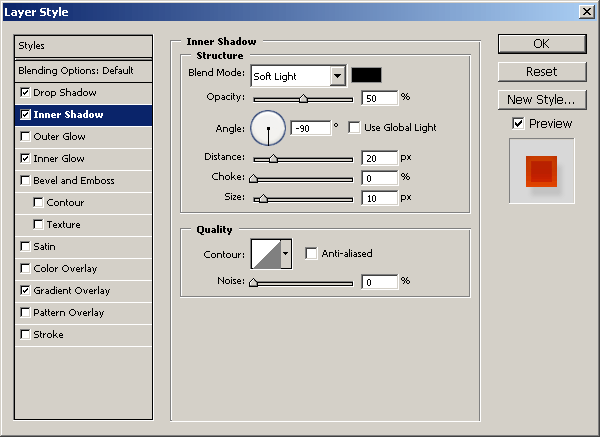Open the black shadow color swatch
The height and width of the screenshot is (437, 600).
click(366, 75)
